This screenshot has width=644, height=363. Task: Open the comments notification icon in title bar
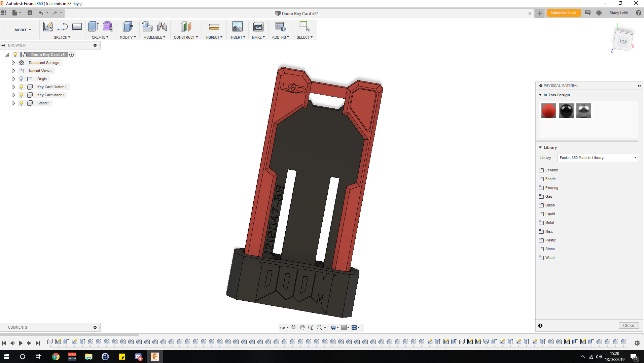click(588, 13)
